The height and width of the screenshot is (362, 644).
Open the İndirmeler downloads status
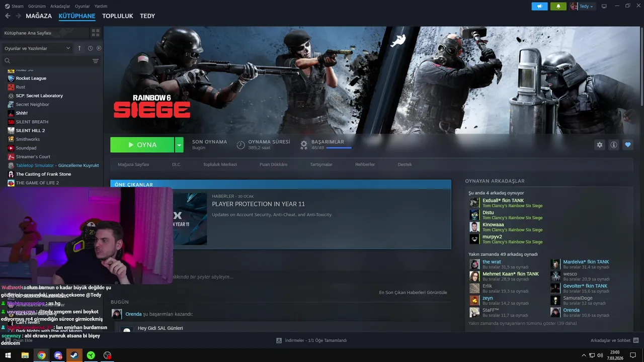311,340
